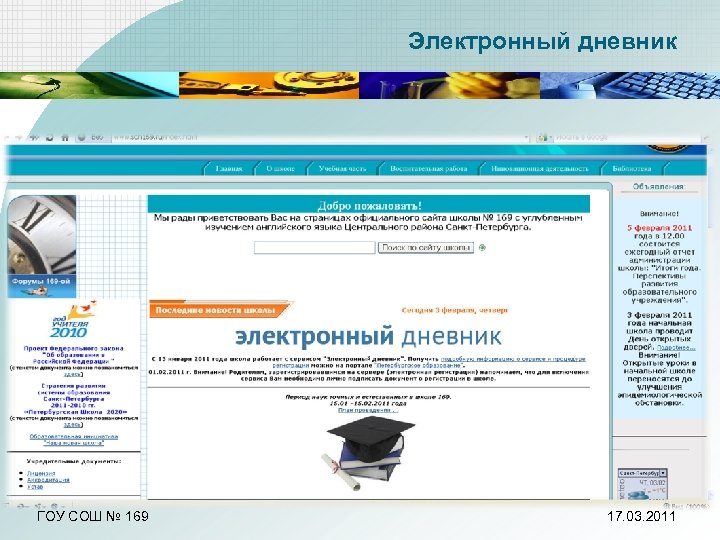Open the Главная site tab
The image size is (720, 540).
(229, 169)
